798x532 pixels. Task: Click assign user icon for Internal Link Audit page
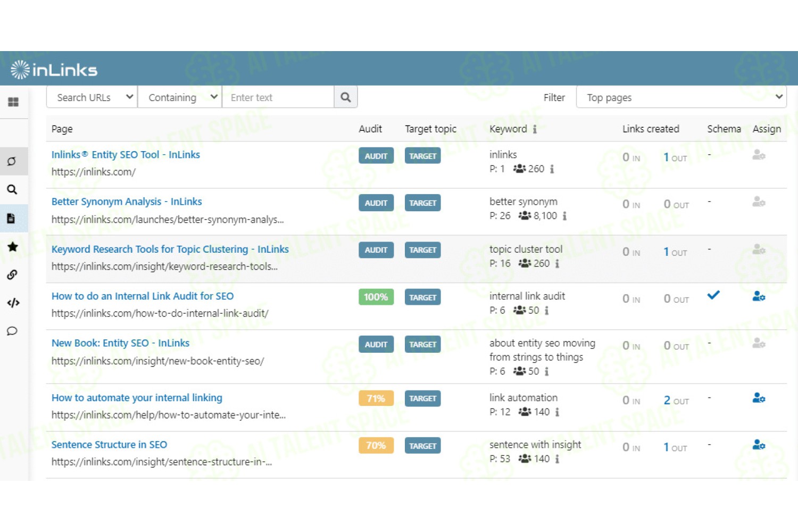[x=759, y=296]
